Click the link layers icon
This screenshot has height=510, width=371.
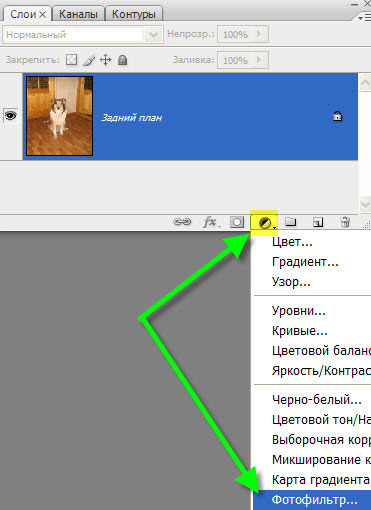(182, 221)
